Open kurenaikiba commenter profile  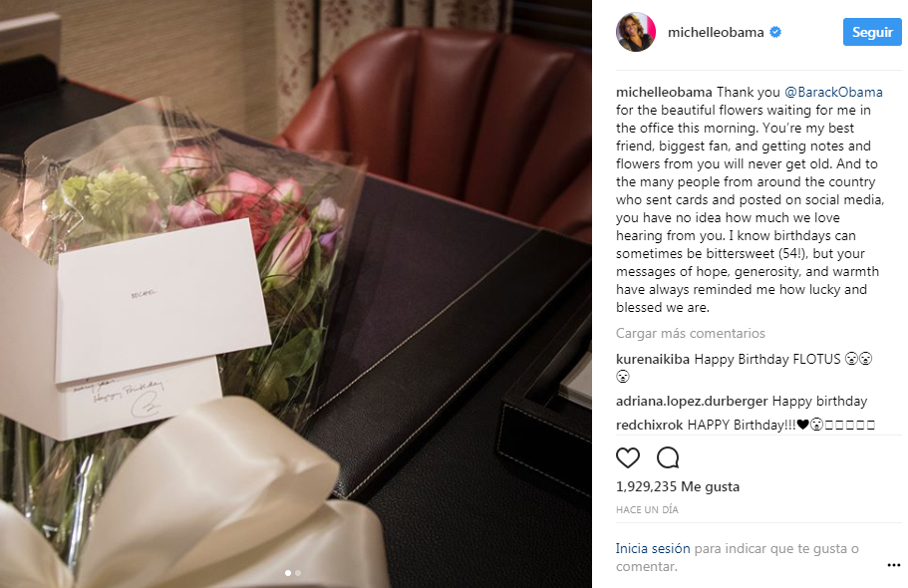(x=653, y=359)
